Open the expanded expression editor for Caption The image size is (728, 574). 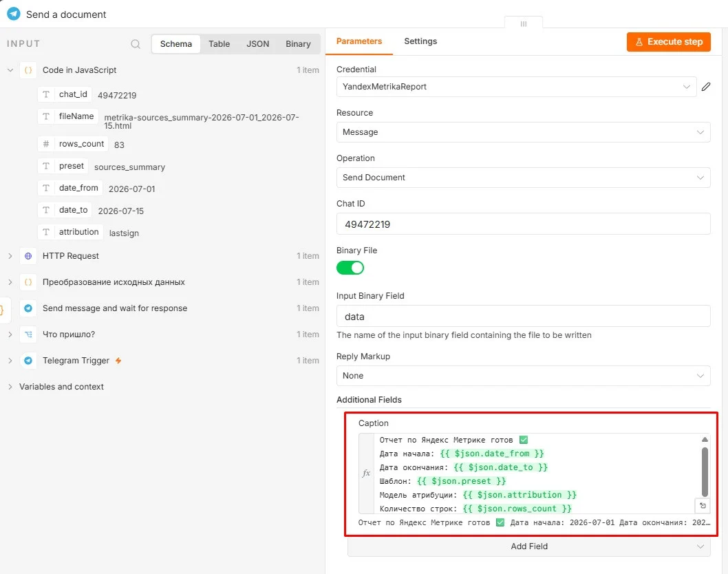click(703, 506)
